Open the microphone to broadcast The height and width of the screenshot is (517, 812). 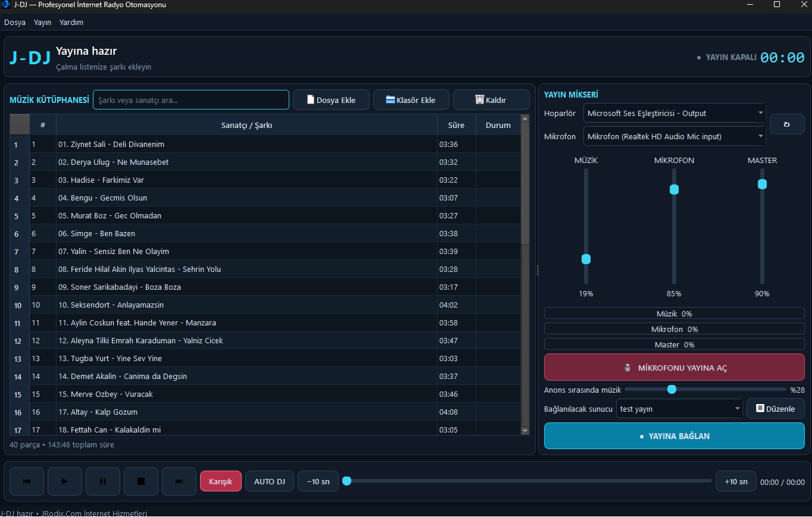coord(674,368)
